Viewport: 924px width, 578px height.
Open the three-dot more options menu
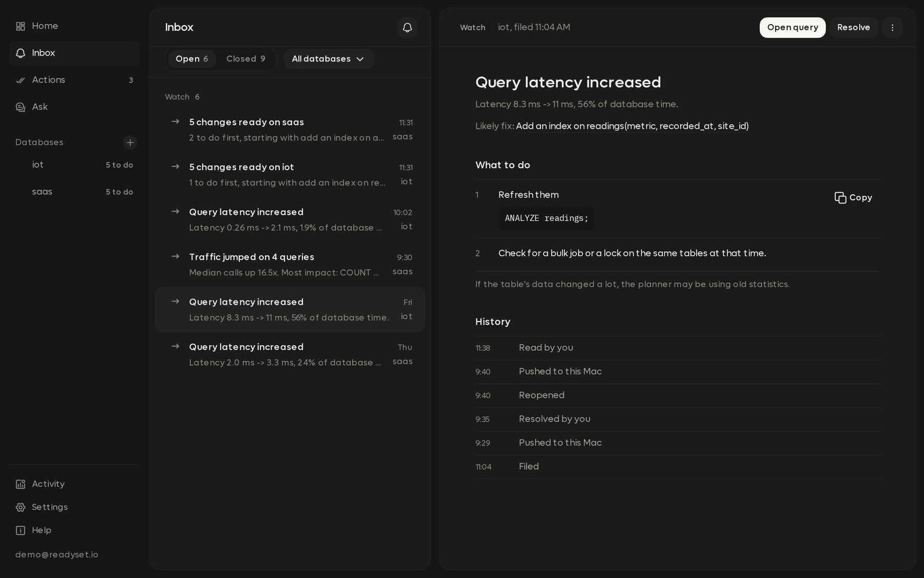coord(892,27)
